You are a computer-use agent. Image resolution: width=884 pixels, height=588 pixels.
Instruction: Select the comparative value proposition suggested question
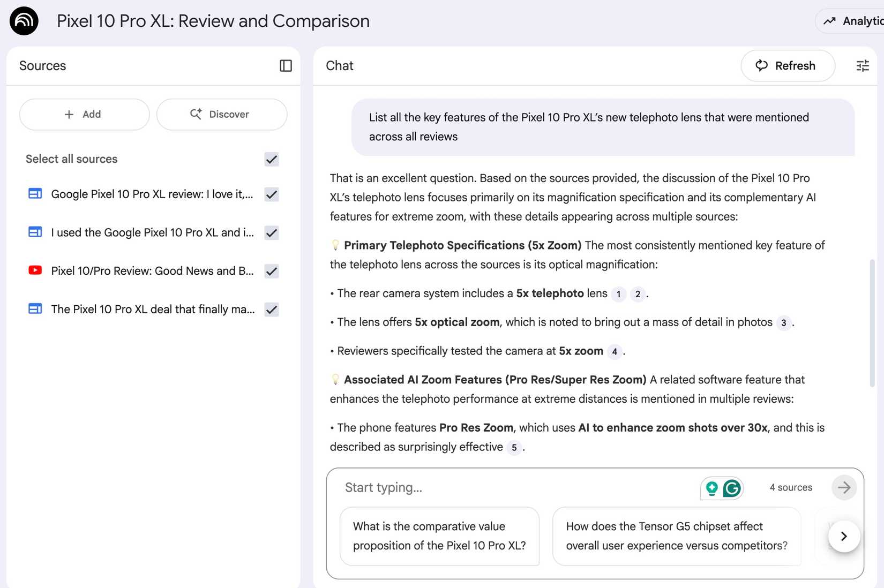(x=439, y=536)
